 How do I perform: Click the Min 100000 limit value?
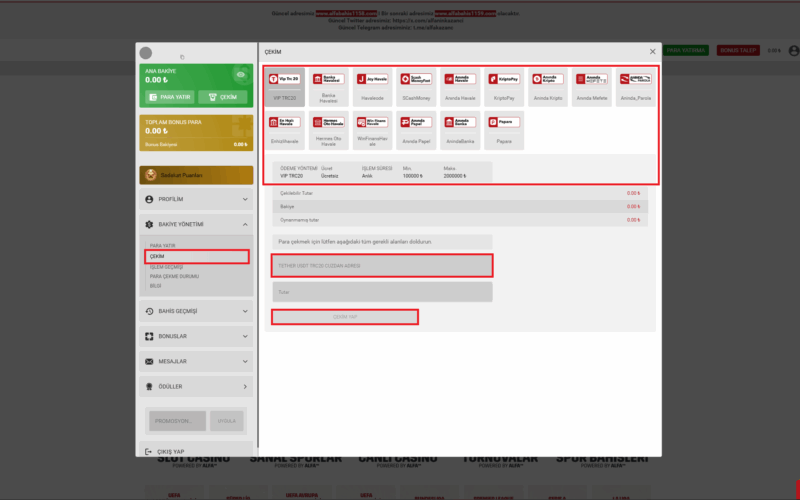[413, 176]
